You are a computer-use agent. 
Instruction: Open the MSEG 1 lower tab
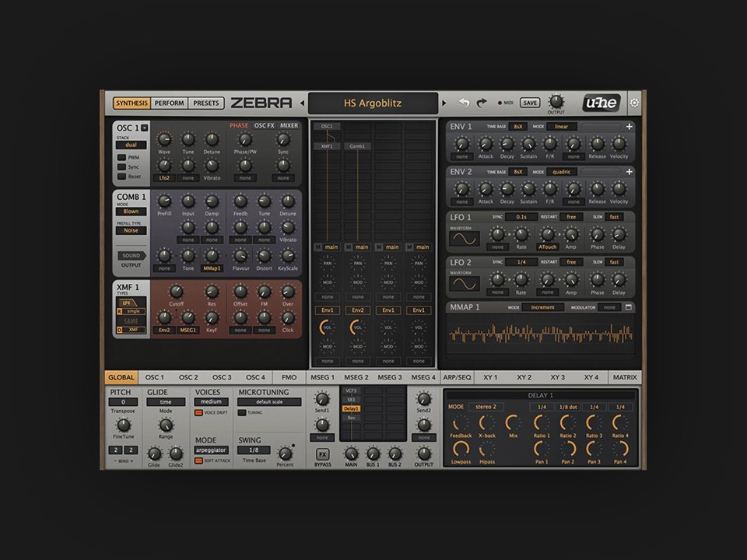click(322, 378)
